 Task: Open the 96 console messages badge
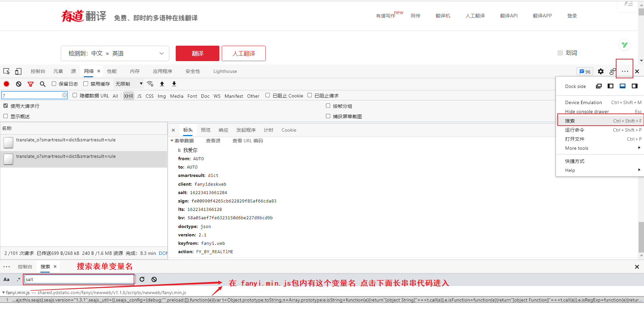click(x=585, y=72)
